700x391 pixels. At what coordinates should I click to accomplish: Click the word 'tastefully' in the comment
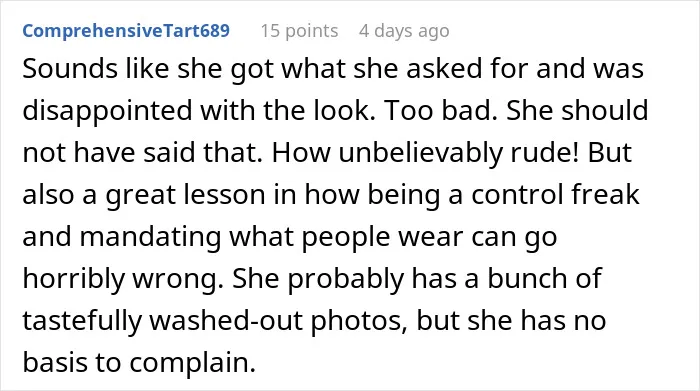(82, 321)
